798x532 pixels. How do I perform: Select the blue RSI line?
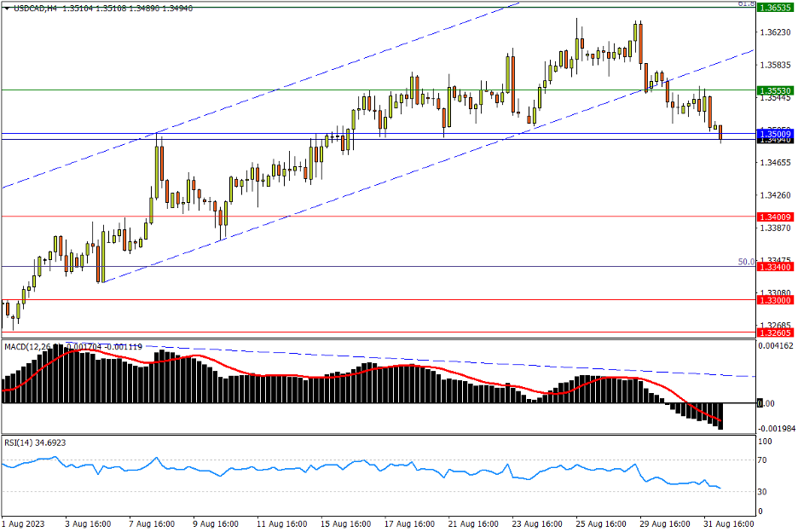(x=256, y=468)
